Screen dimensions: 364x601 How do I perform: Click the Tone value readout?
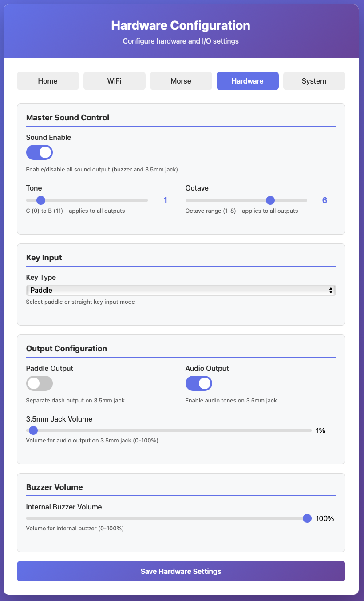pos(165,200)
